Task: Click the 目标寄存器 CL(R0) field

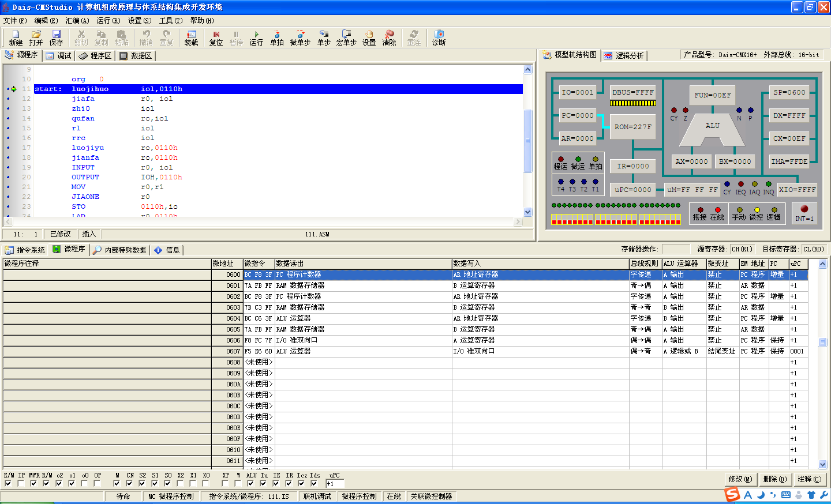Action: (814, 249)
